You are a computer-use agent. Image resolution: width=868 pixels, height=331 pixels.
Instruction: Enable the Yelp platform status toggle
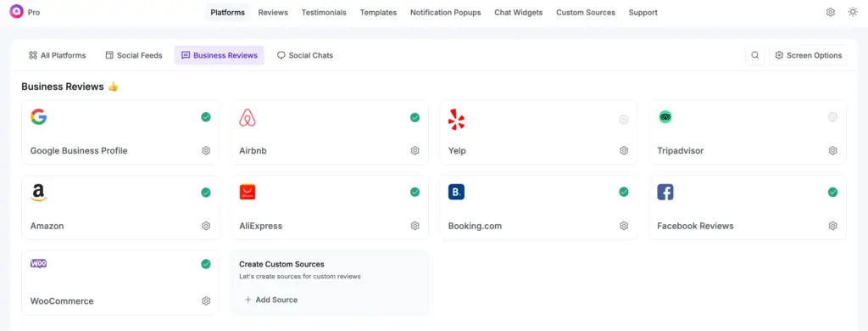624,119
